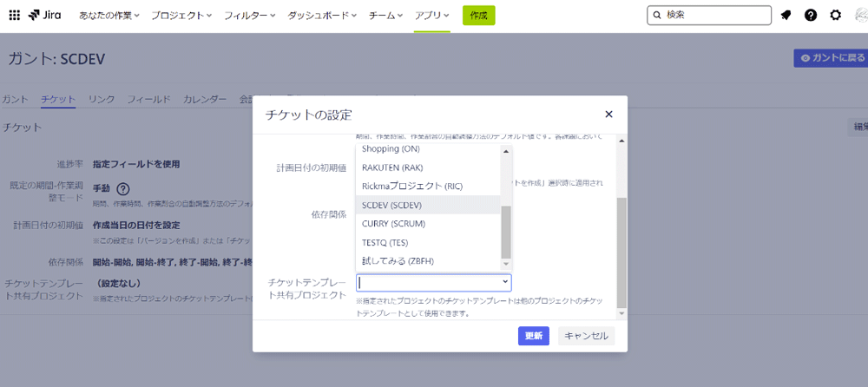Select TESTQ (TES) option
This screenshot has height=387, width=868.
429,242
